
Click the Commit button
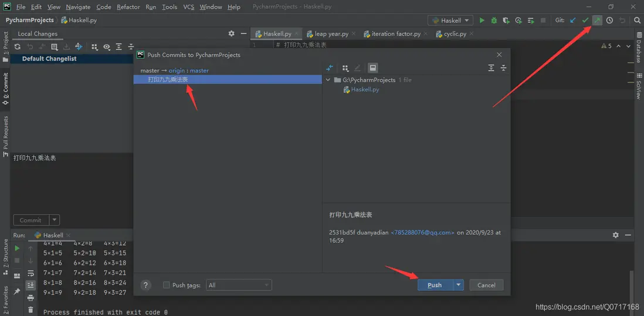tap(31, 220)
